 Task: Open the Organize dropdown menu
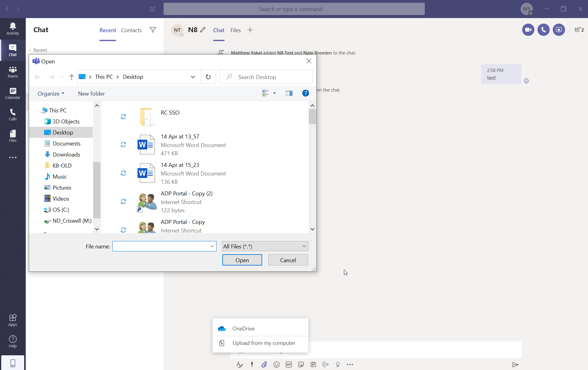[51, 94]
